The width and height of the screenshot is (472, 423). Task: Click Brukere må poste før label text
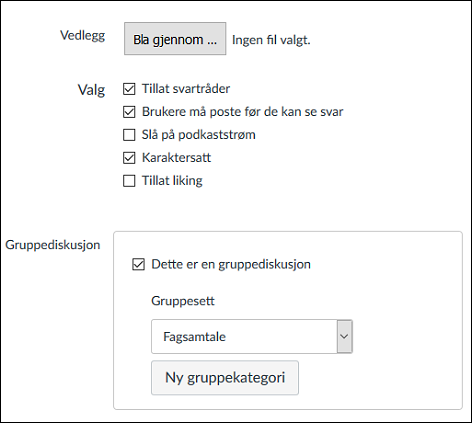click(x=243, y=112)
